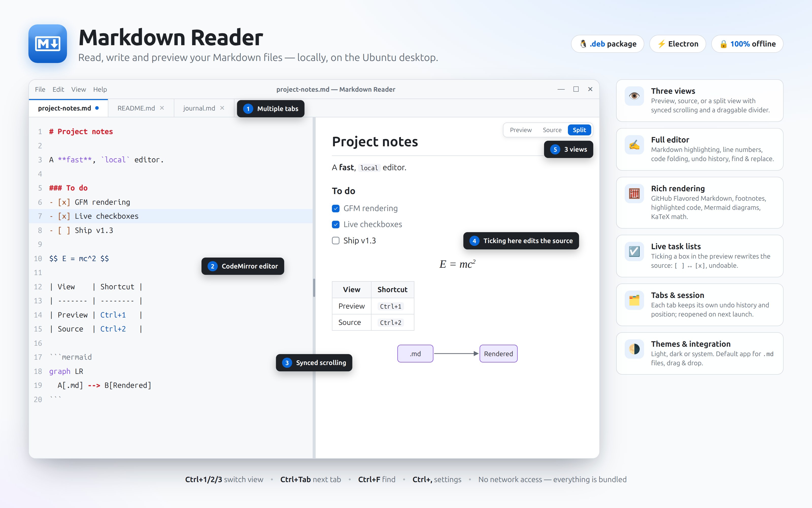This screenshot has height=508, width=812.
Task: Click the card index icon on Tabs & session card
Action: pyautogui.click(x=634, y=300)
